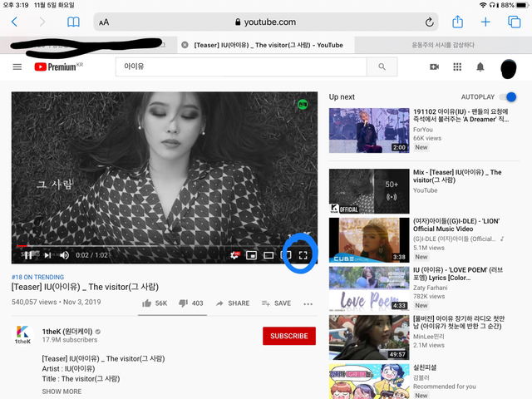Switch video to miniplayer mode
532x399 pixels.
(x=251, y=255)
